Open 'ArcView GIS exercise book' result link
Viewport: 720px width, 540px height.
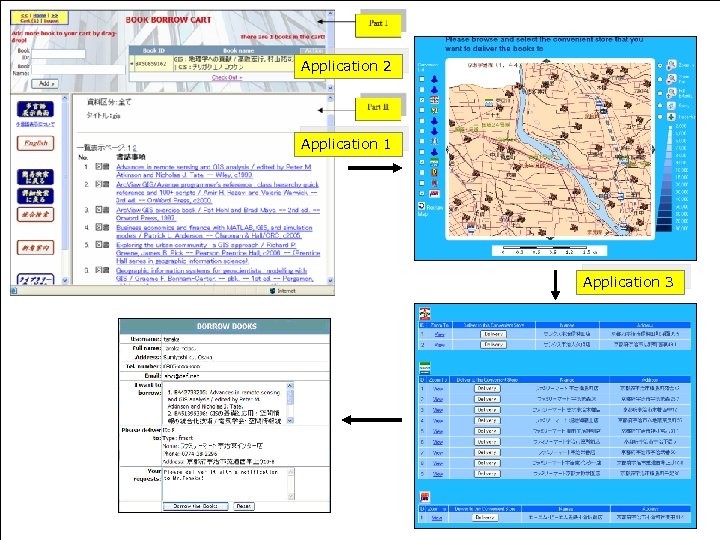pos(218,214)
